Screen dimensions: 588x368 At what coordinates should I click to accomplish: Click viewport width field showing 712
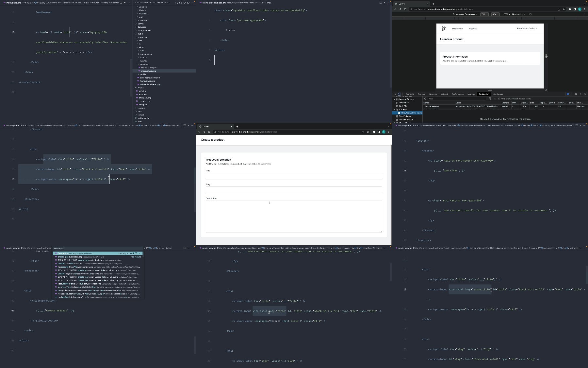484,14
